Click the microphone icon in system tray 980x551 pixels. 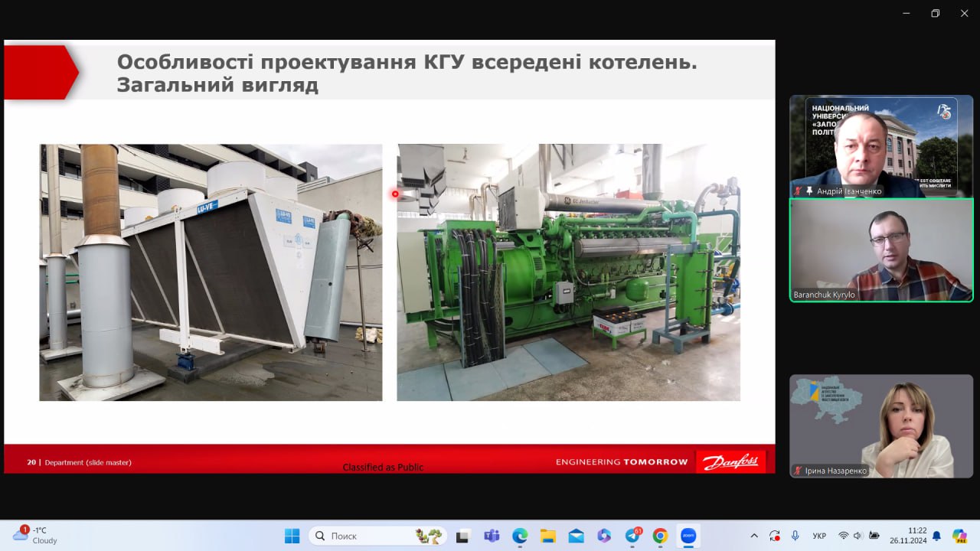(795, 536)
